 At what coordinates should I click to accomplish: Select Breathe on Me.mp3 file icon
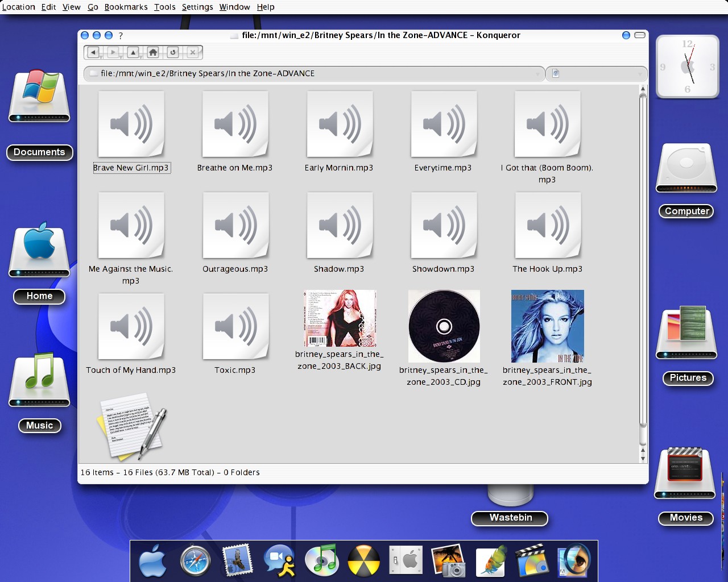point(235,124)
